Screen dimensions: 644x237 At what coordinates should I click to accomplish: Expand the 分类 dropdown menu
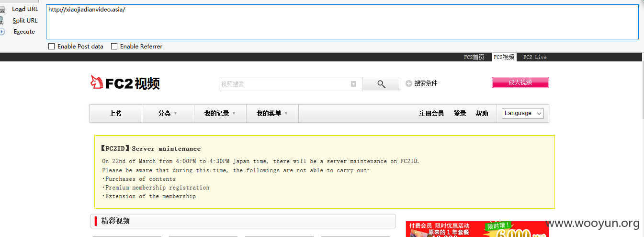[168, 114]
